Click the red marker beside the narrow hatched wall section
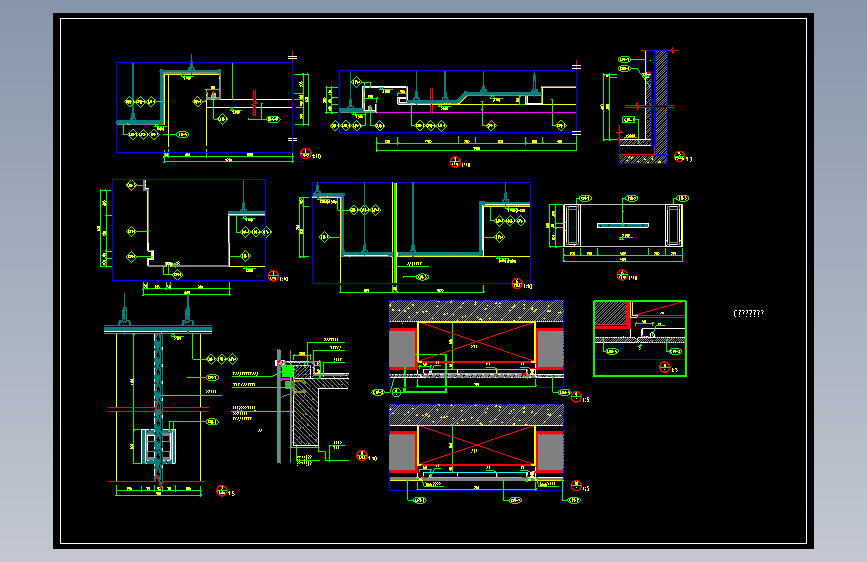 tap(680, 157)
